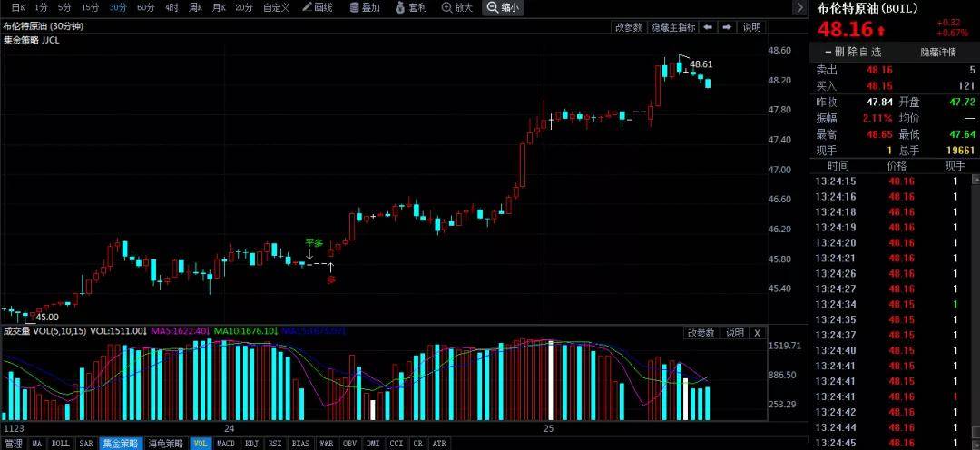Click 隐藏详情 to hide quote details
Image resolution: width=980 pixels, height=450 pixels.
pos(938,52)
